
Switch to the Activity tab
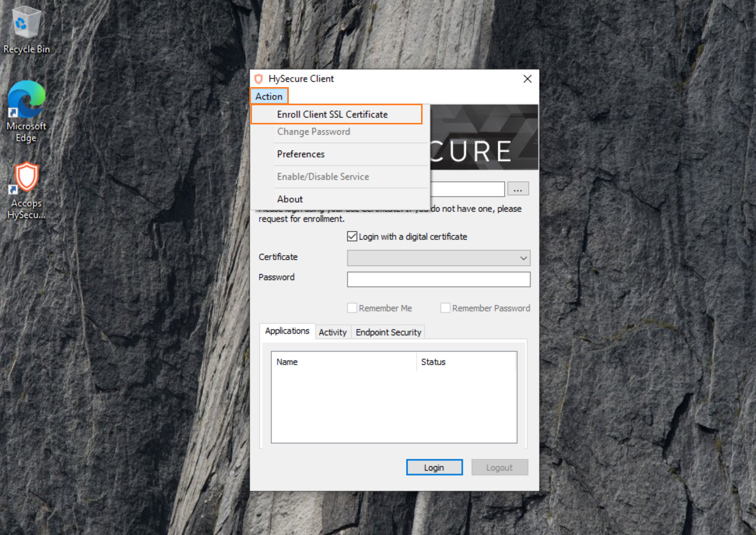click(x=333, y=332)
